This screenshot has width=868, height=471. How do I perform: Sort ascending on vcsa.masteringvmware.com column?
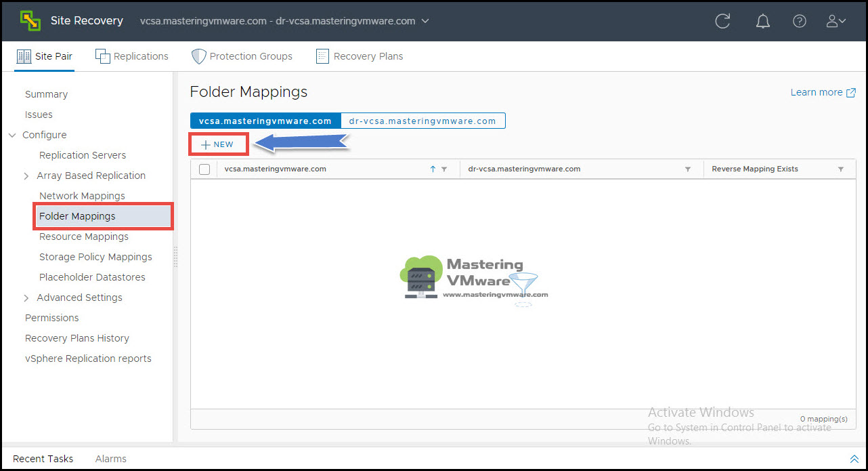(x=433, y=169)
